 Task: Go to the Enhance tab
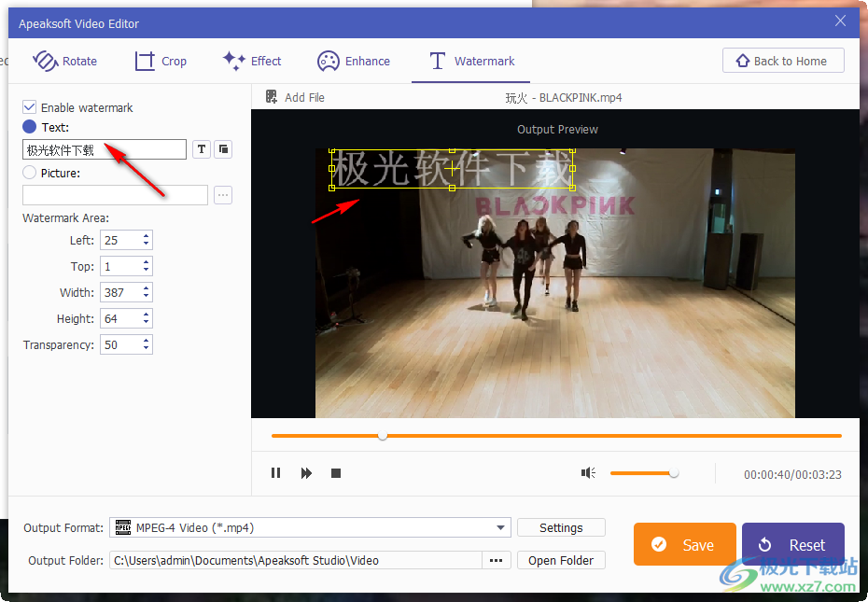tap(353, 61)
